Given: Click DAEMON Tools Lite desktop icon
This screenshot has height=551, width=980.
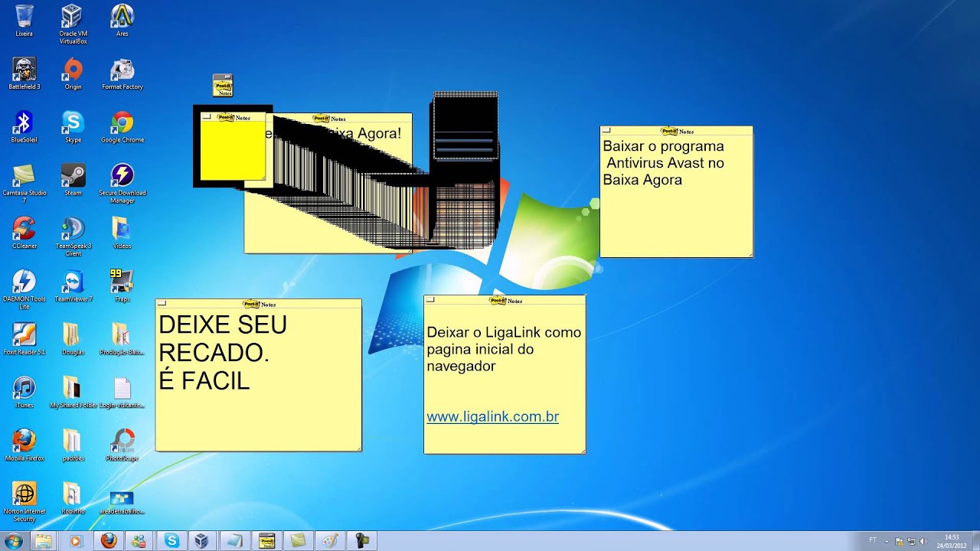Looking at the screenshot, I should point(24,289).
